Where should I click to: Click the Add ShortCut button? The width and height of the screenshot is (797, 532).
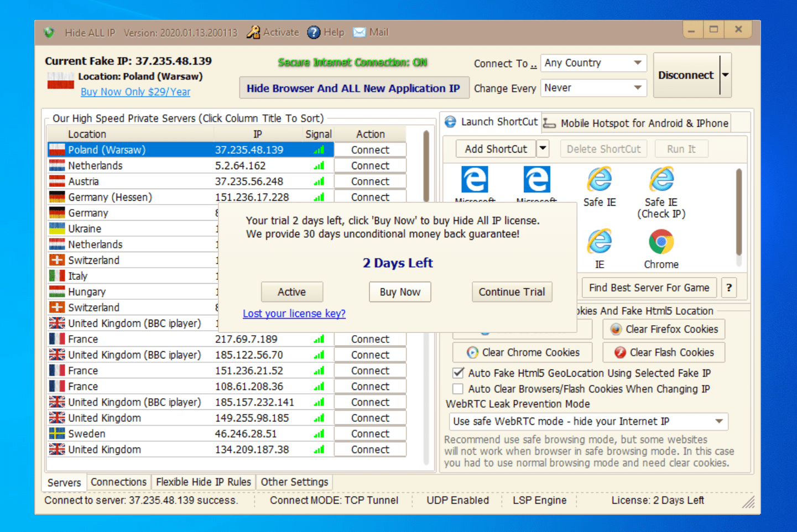click(x=496, y=149)
